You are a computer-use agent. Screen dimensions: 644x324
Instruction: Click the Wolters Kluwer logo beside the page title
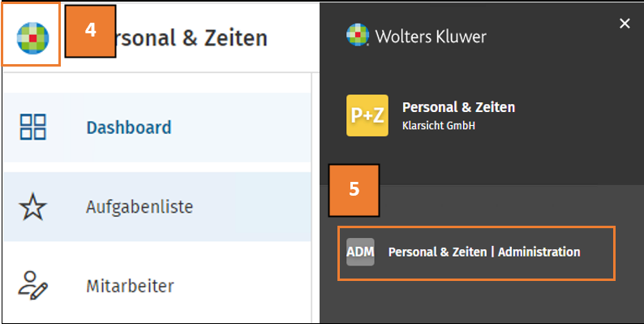click(x=33, y=38)
